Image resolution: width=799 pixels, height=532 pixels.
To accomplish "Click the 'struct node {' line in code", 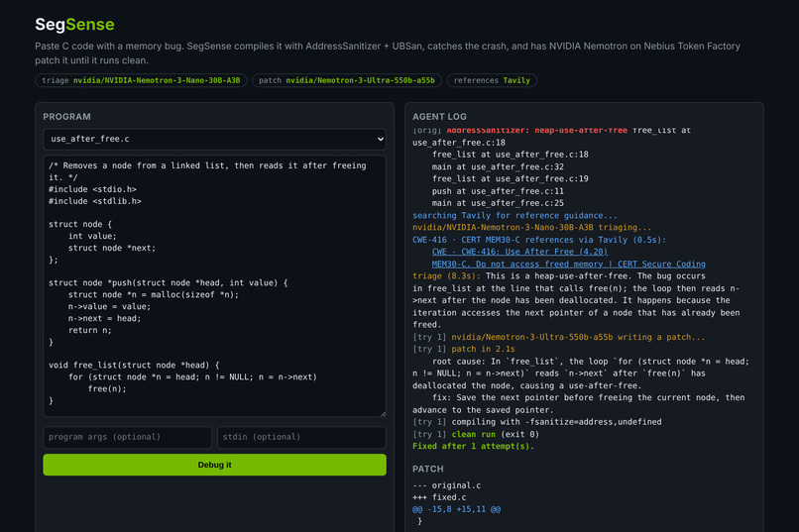I will [x=80, y=224].
